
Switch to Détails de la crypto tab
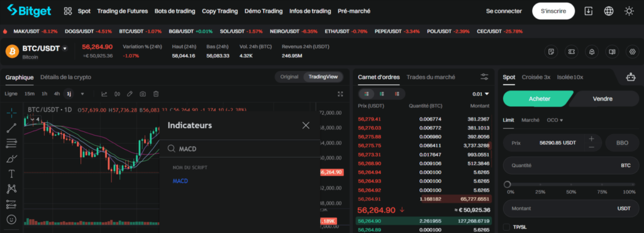pos(65,77)
